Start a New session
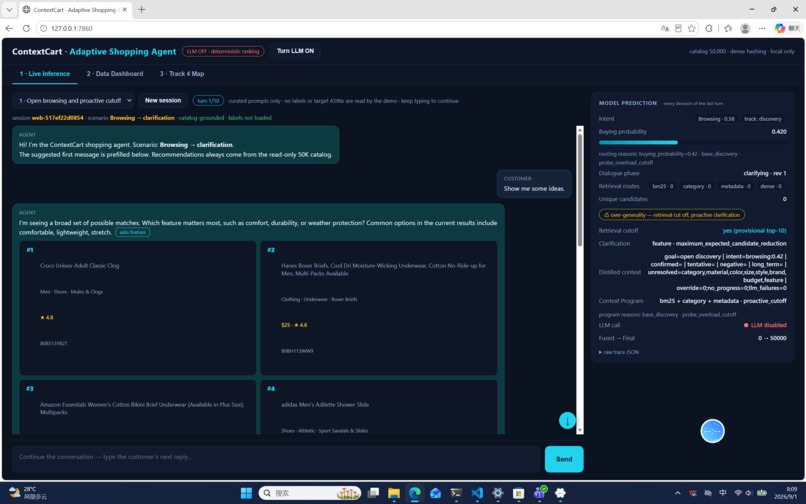The width and height of the screenshot is (806, 504). click(162, 100)
